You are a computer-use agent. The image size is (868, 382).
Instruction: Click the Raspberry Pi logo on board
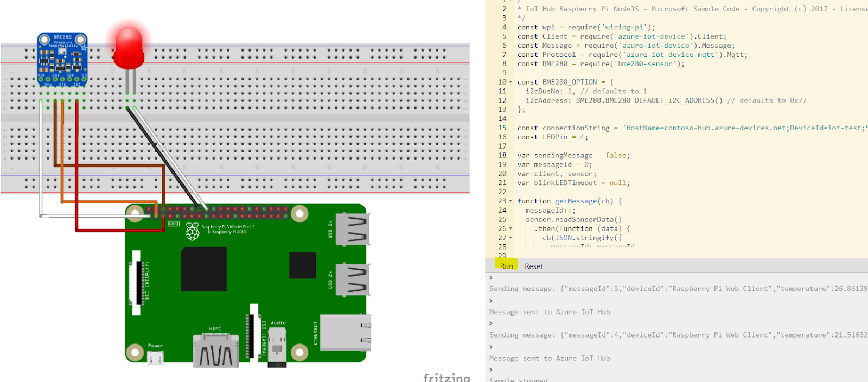pyautogui.click(x=192, y=231)
